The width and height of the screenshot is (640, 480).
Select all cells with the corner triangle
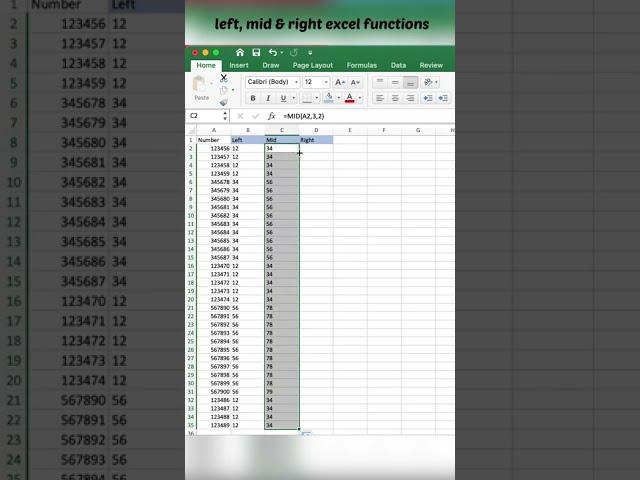pos(191,130)
